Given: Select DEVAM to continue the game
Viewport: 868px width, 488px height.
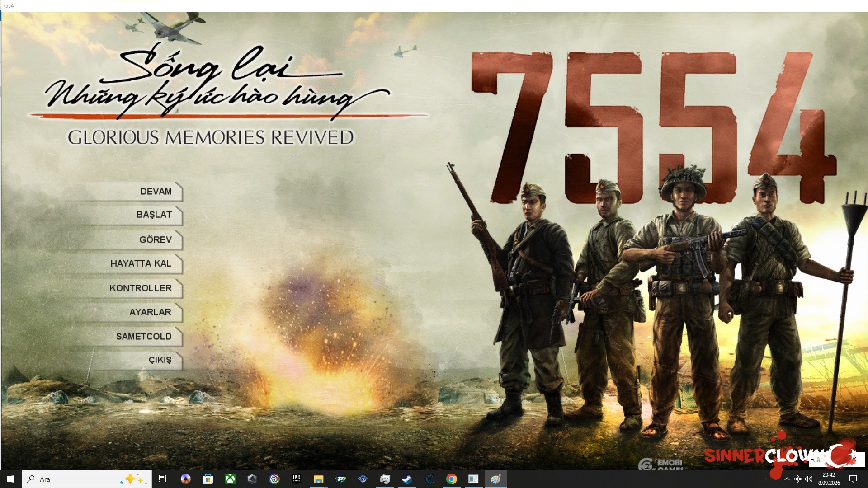Looking at the screenshot, I should pos(156,192).
